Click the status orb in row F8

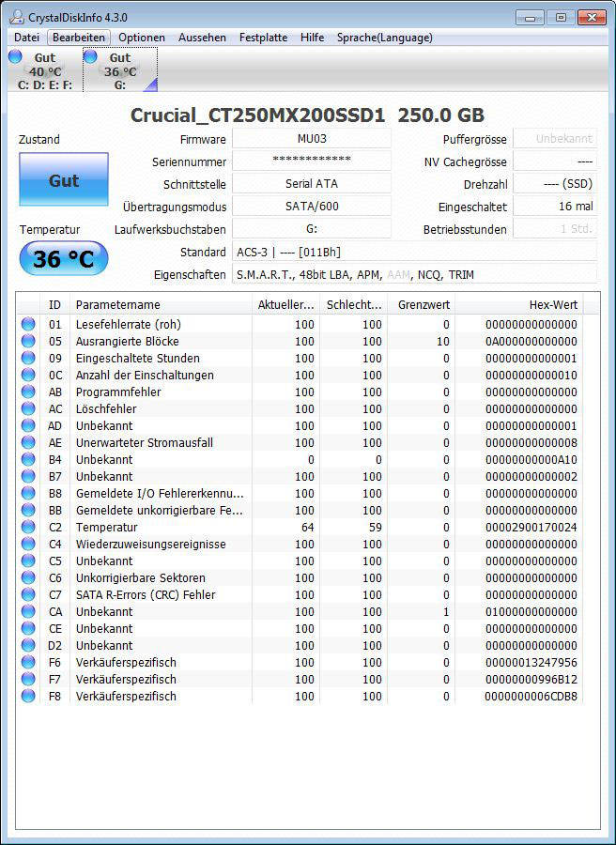[x=28, y=696]
